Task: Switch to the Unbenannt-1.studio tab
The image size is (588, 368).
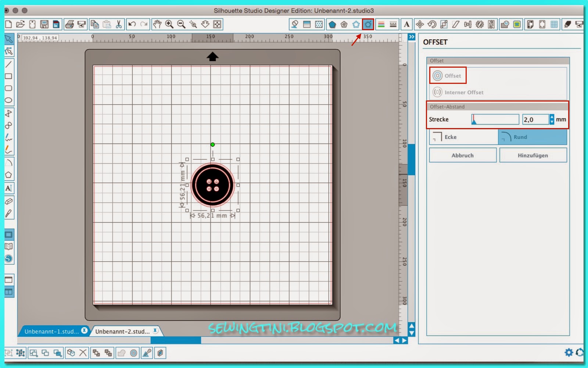Action: [x=51, y=331]
